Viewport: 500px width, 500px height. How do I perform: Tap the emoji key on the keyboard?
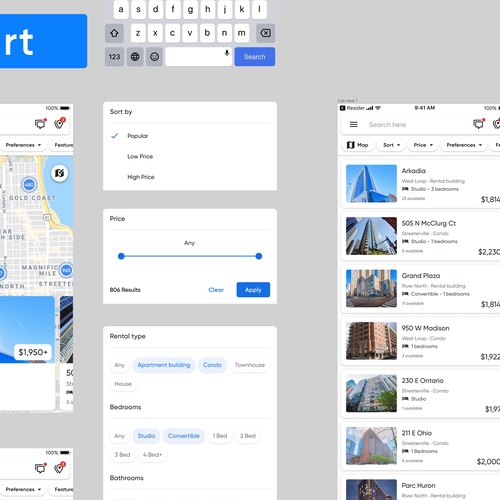154,57
